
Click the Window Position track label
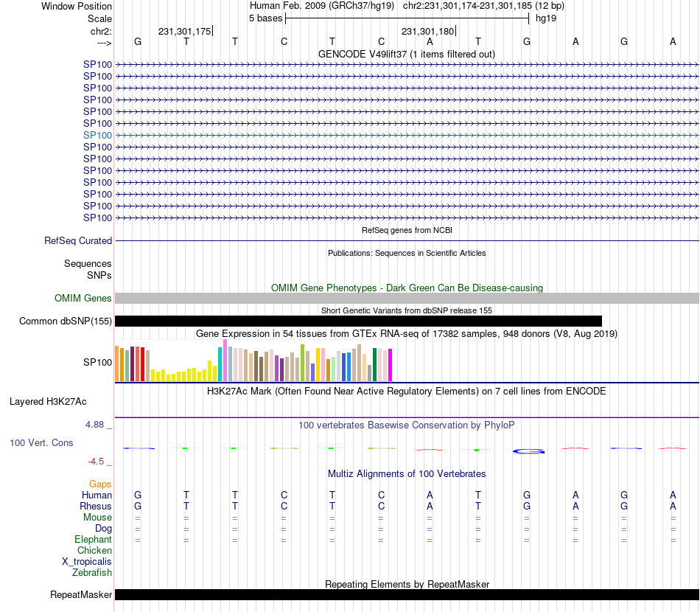(77, 6)
